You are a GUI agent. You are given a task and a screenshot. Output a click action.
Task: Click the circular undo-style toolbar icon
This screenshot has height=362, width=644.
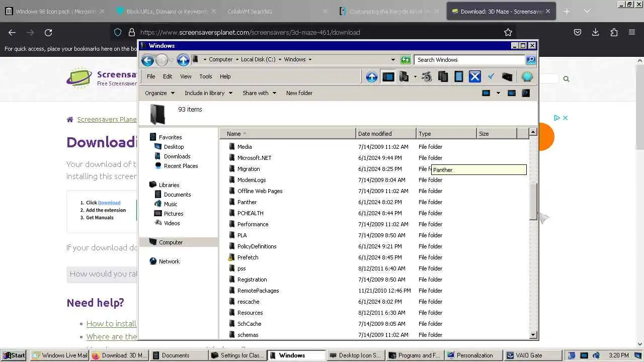[427, 77]
